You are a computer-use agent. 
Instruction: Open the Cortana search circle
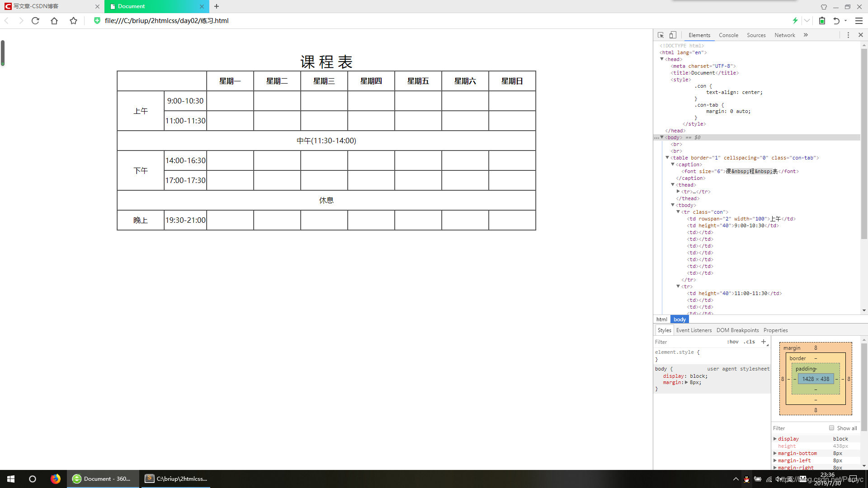pyautogui.click(x=33, y=479)
